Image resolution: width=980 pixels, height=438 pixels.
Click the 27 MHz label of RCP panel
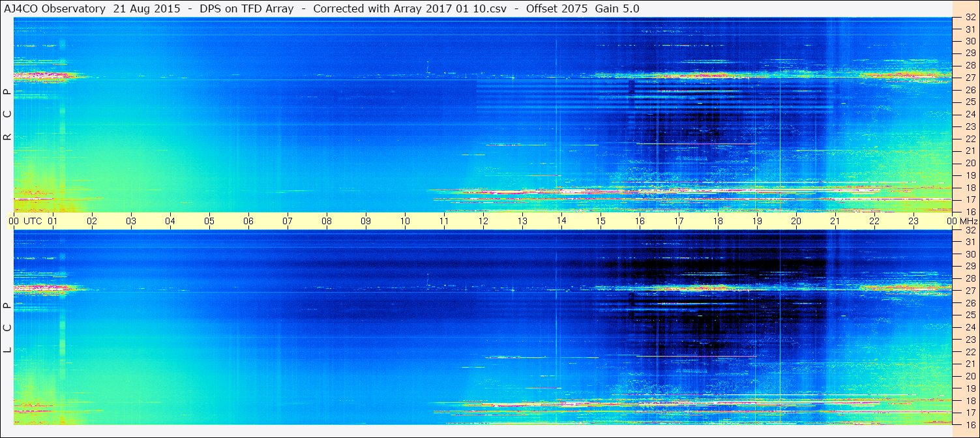point(970,78)
